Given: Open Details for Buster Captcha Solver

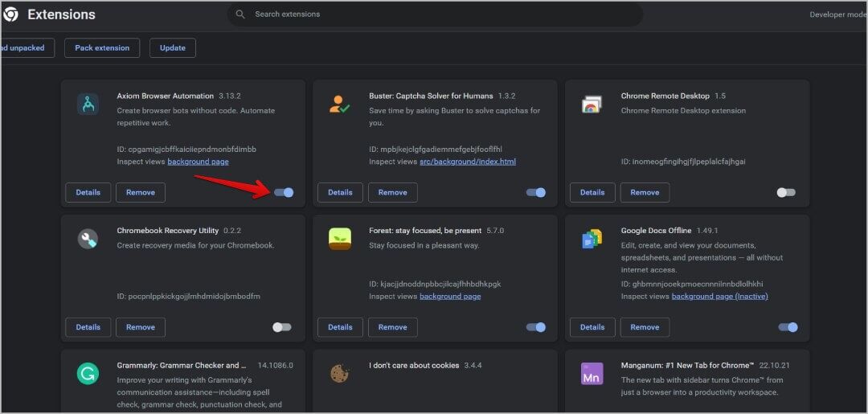Looking at the screenshot, I should coord(340,193).
